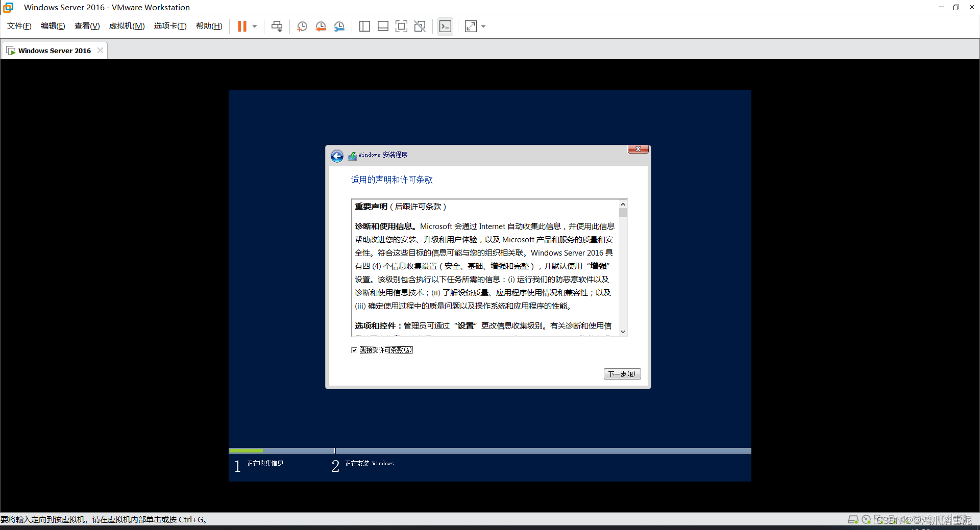Close the Windows 安装程序 dialog
The image size is (980, 530).
tap(638, 149)
